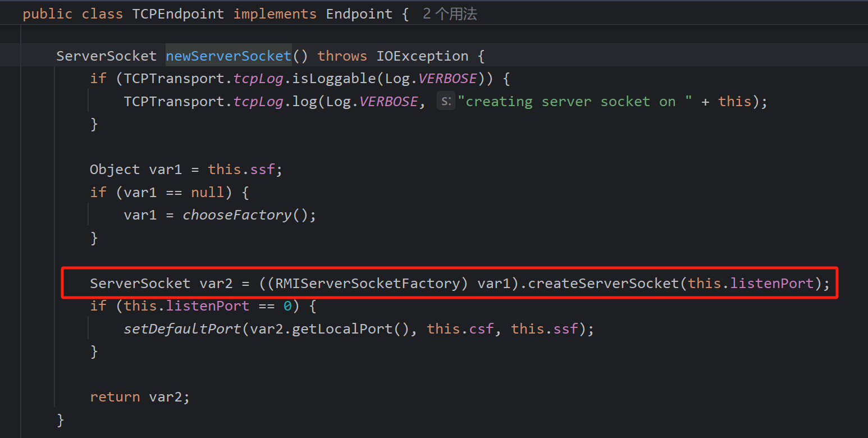Click the ServerSocket type of var2 declaration

(x=140, y=284)
